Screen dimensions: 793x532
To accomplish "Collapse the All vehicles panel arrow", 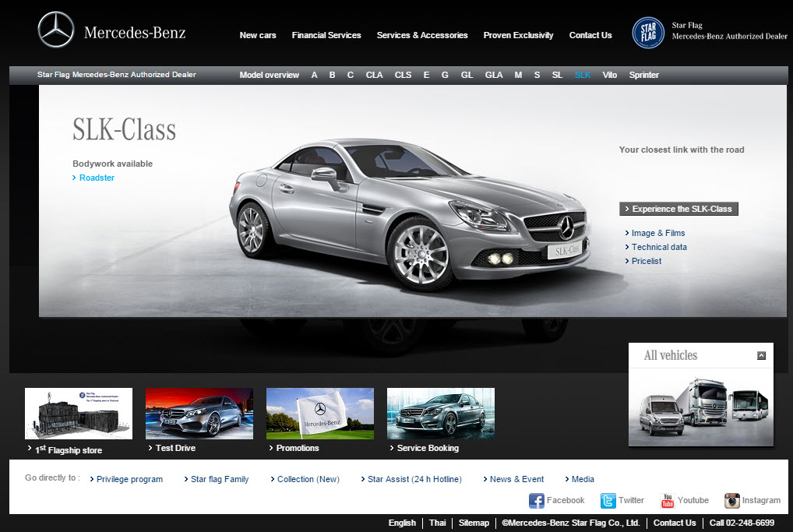I will 761,355.
